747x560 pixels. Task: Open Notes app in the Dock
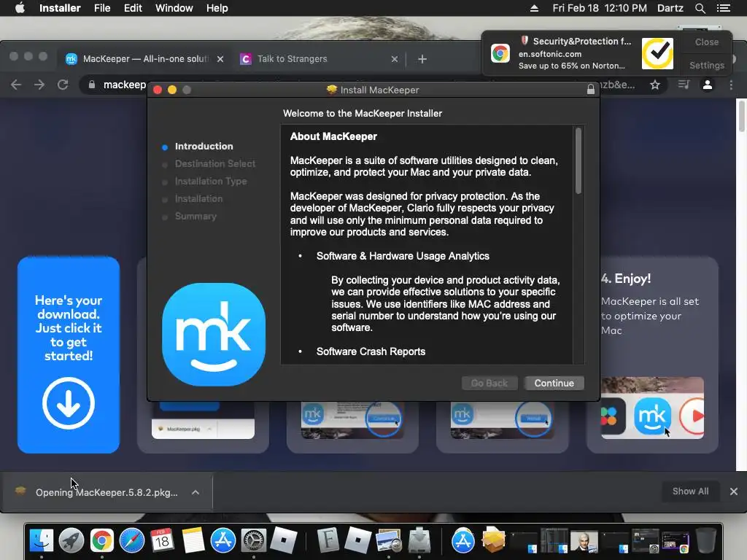(193, 540)
